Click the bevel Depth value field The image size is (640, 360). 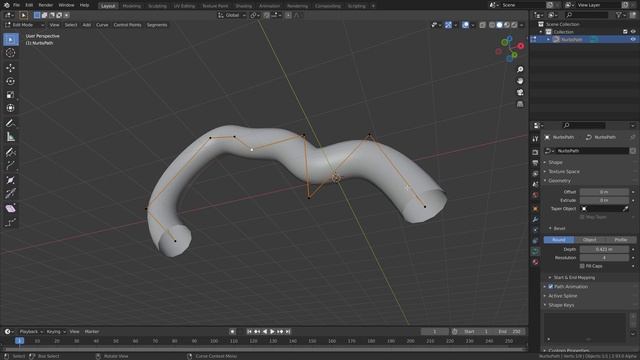[604, 249]
